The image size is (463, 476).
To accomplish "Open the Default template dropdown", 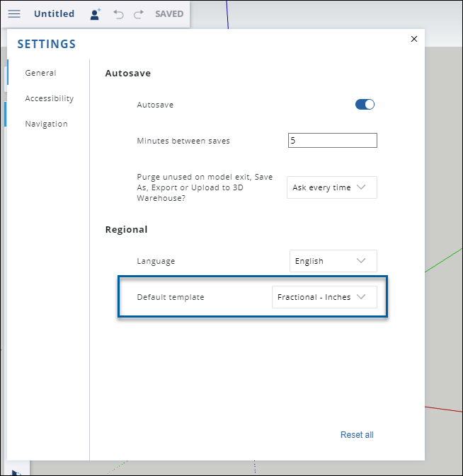I will [324, 297].
